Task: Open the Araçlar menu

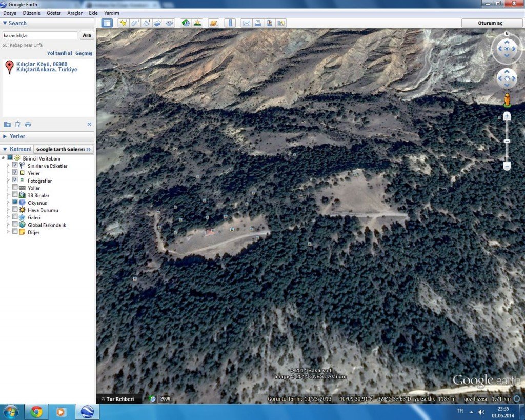Action: [x=75, y=13]
